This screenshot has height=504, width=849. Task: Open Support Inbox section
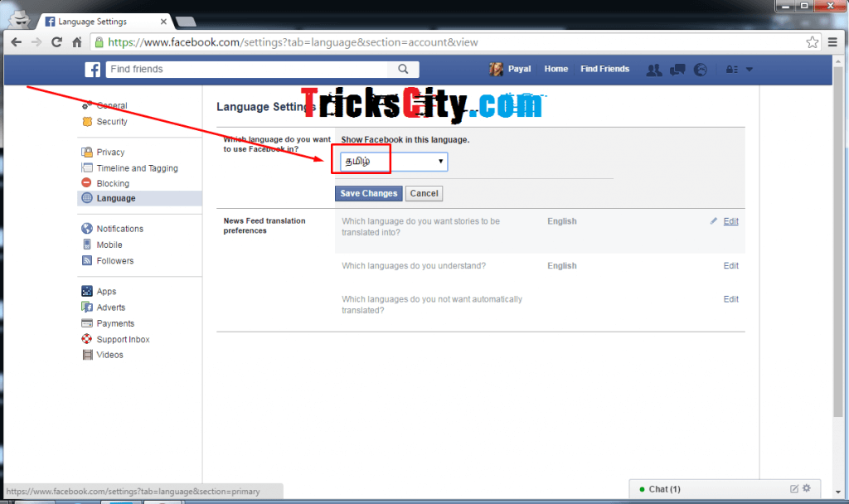click(x=123, y=339)
